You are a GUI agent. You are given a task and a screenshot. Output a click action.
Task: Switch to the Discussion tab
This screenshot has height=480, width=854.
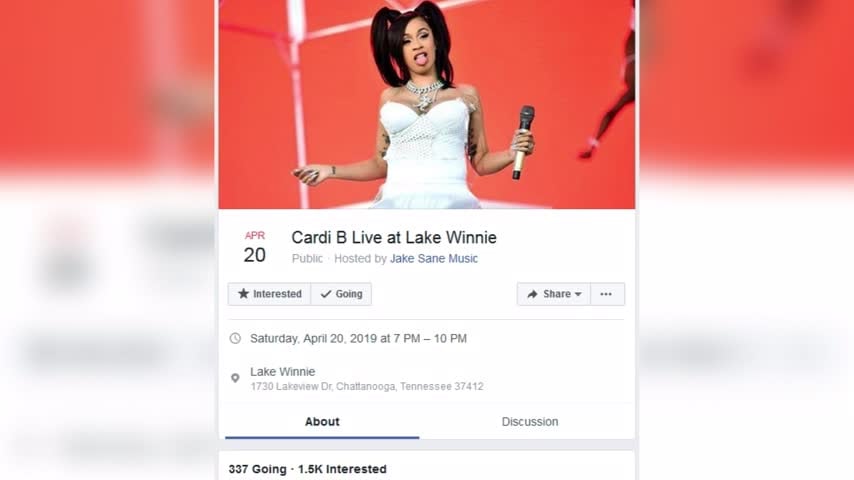coord(529,422)
